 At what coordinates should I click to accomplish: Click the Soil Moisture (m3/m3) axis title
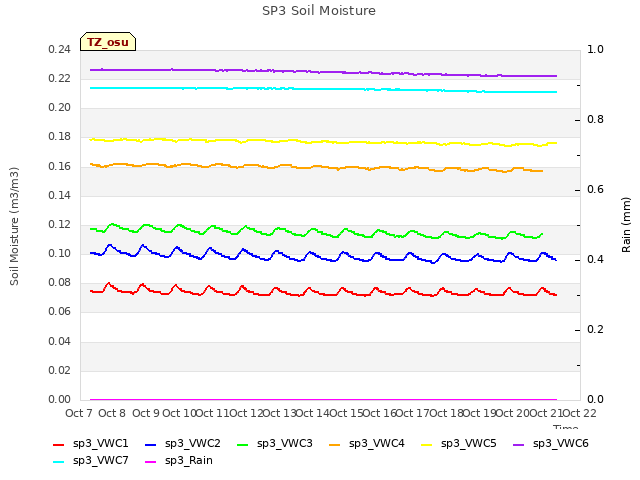click(14, 226)
